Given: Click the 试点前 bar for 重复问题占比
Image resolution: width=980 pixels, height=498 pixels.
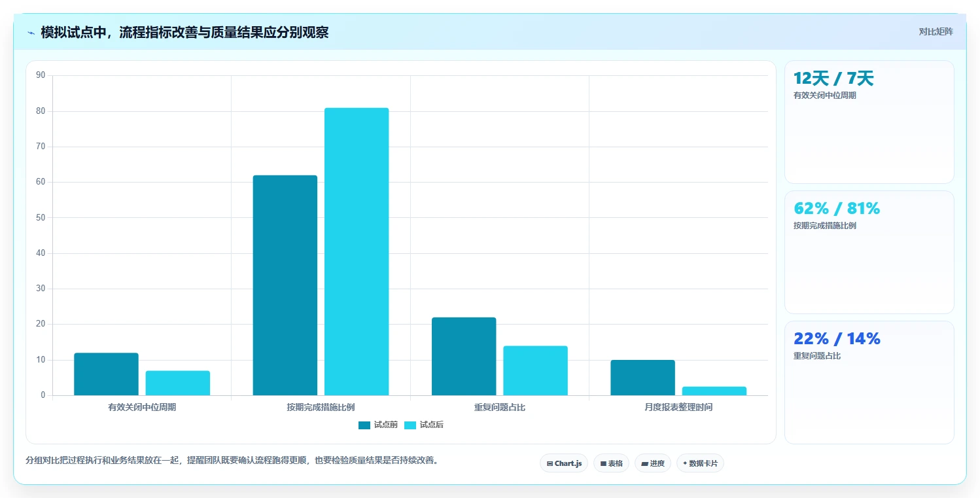Looking at the screenshot, I should (x=464, y=356).
